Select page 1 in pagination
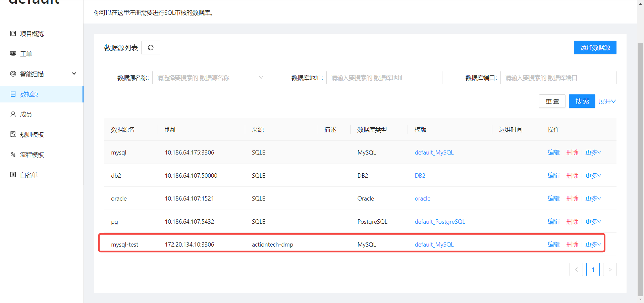 point(593,269)
